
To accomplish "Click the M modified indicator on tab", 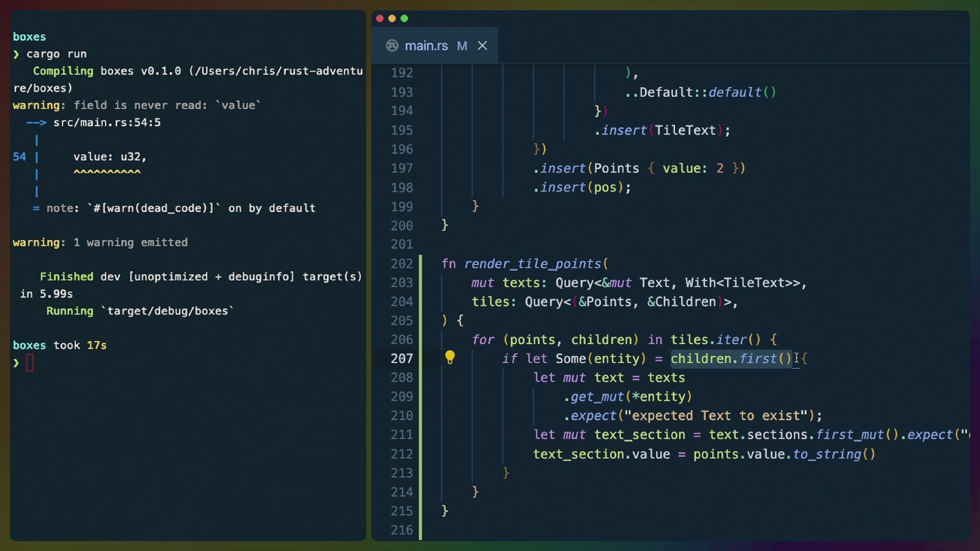I will tap(462, 46).
